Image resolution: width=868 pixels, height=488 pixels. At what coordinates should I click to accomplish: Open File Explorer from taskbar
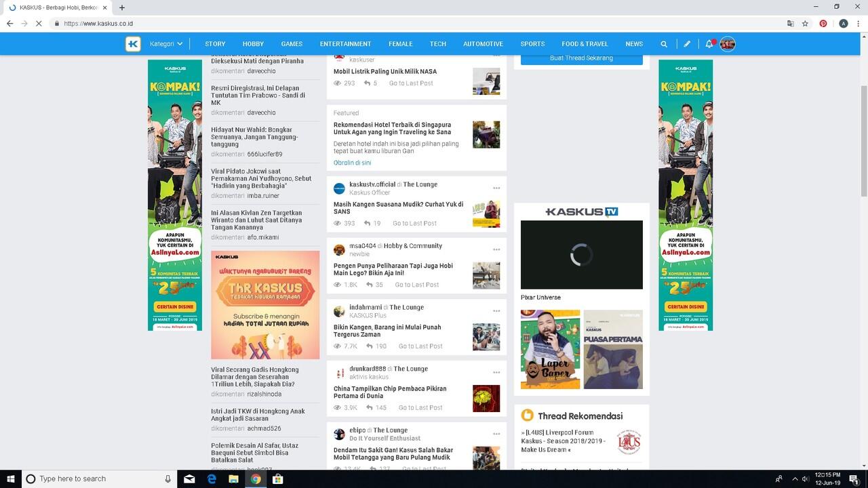tap(233, 479)
